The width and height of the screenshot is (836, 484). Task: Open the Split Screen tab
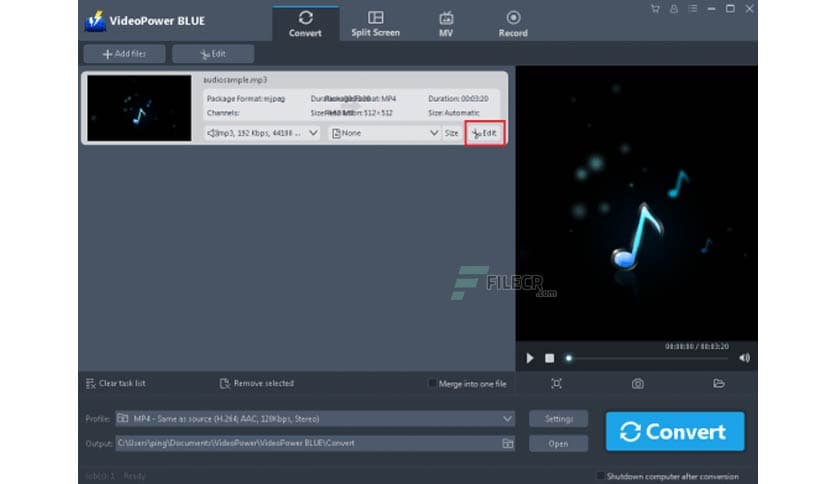[x=375, y=24]
